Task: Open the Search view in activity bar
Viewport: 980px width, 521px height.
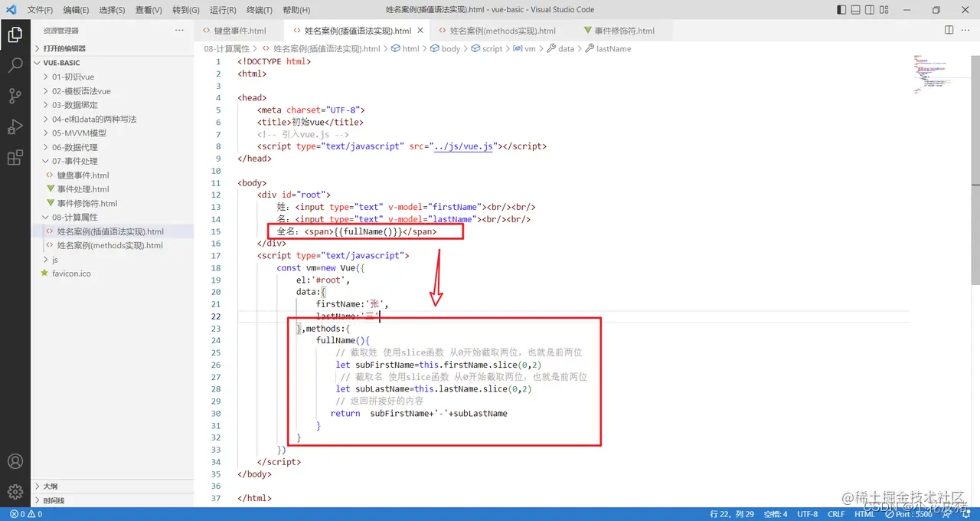Action: 15,65
